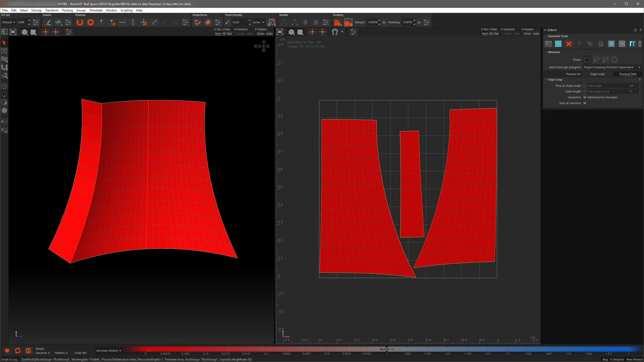644x362 pixels.
Task: Open Script & Log panel
Action: pyautogui.click(x=10, y=359)
